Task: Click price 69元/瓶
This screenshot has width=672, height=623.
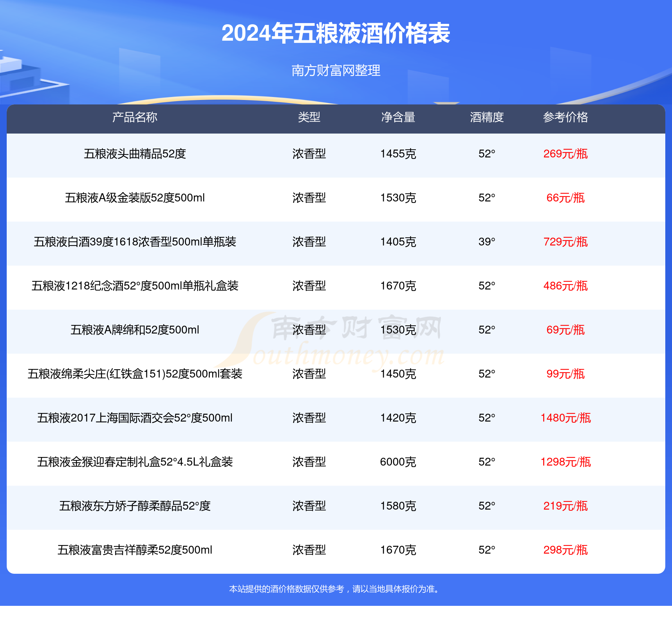Action: (566, 330)
